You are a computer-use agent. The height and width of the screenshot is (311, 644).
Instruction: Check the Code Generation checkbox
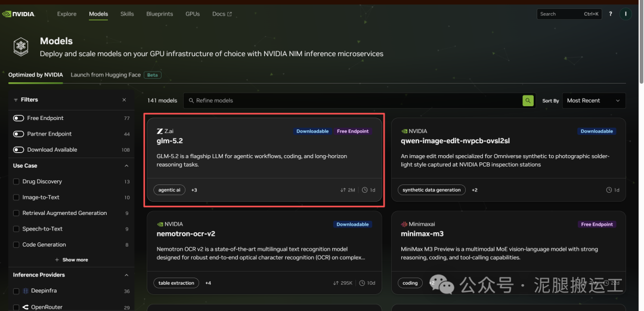click(x=17, y=245)
